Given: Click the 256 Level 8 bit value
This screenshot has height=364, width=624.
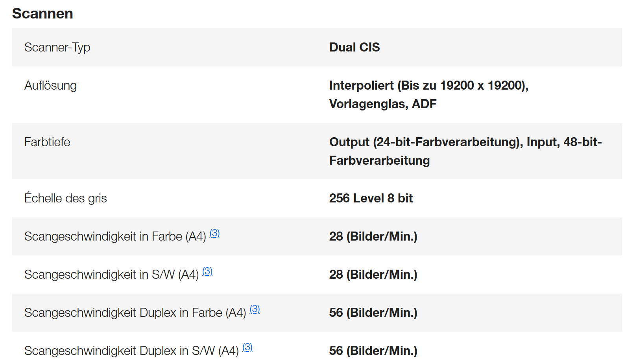Looking at the screenshot, I should 371,198.
